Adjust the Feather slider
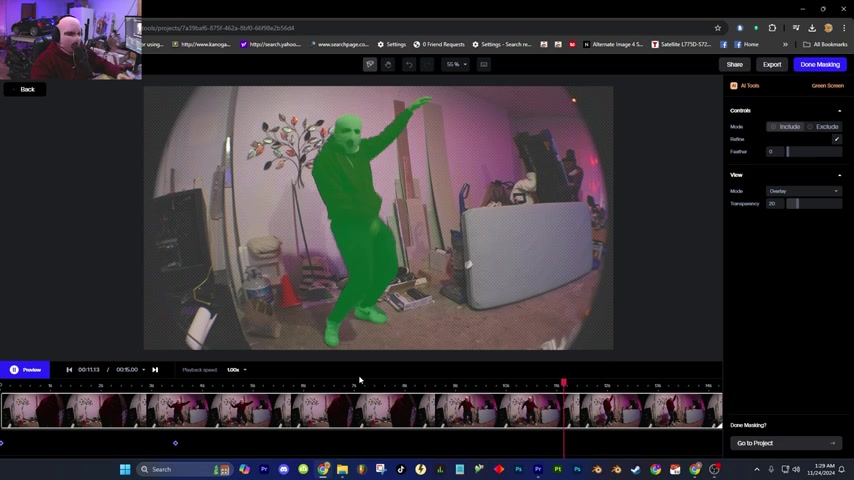Viewport: 854px width, 480px height. [814, 151]
